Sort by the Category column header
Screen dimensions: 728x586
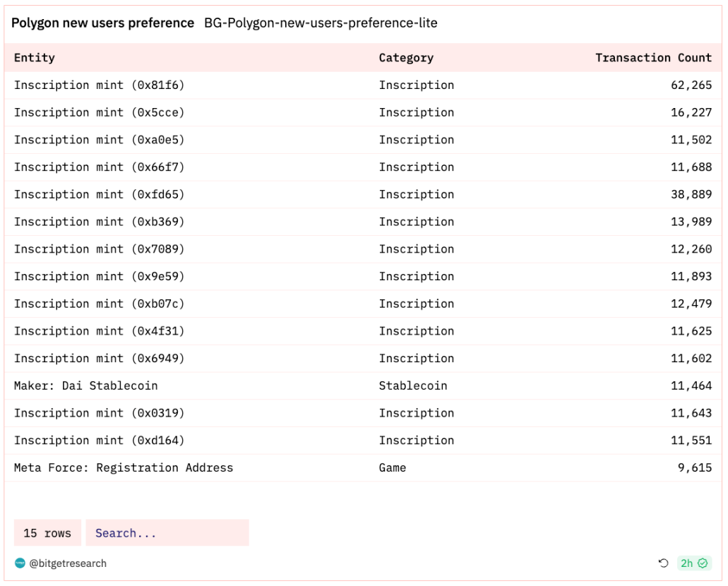406,58
